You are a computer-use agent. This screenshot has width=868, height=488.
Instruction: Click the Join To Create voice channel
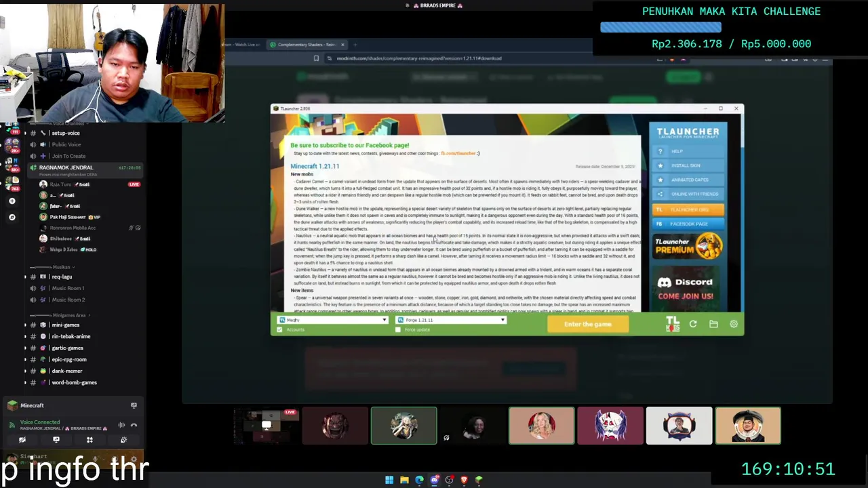[x=68, y=156]
